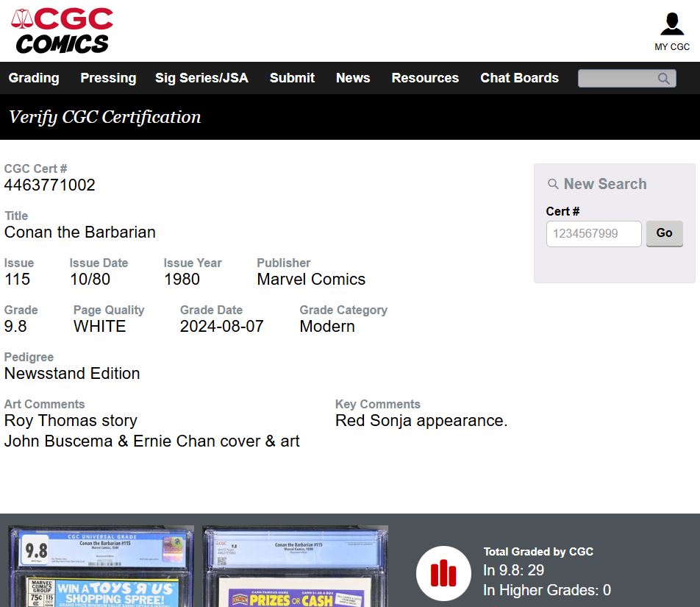Viewport: 700px width, 607px height.
Task: Click the Cert # input box
Action: pos(593,234)
